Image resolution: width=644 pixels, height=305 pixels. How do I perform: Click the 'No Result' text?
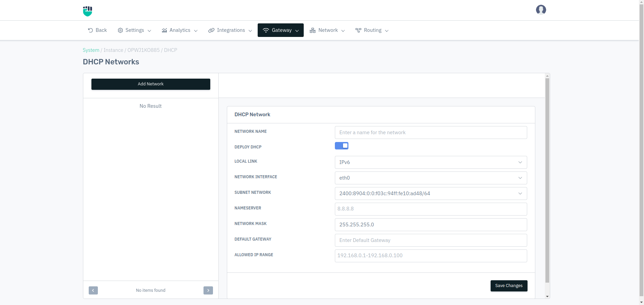click(x=151, y=106)
